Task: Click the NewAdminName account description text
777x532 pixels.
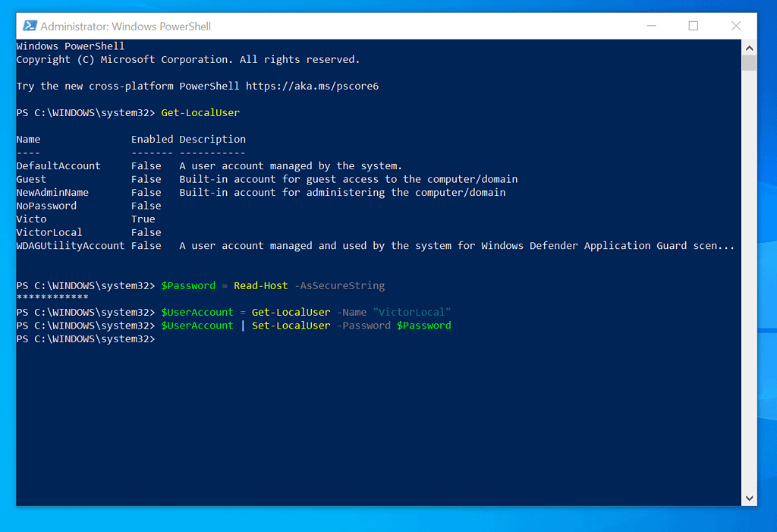Action: 342,192
